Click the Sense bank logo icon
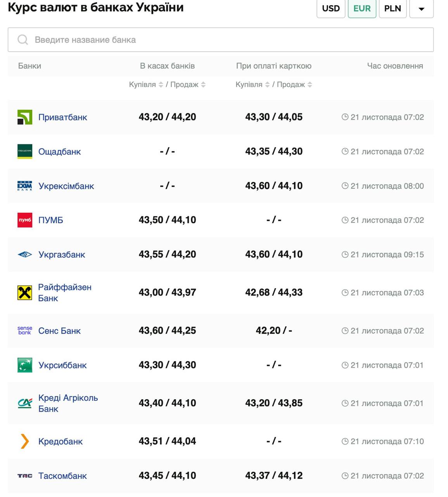The height and width of the screenshot is (497, 448). click(x=25, y=331)
